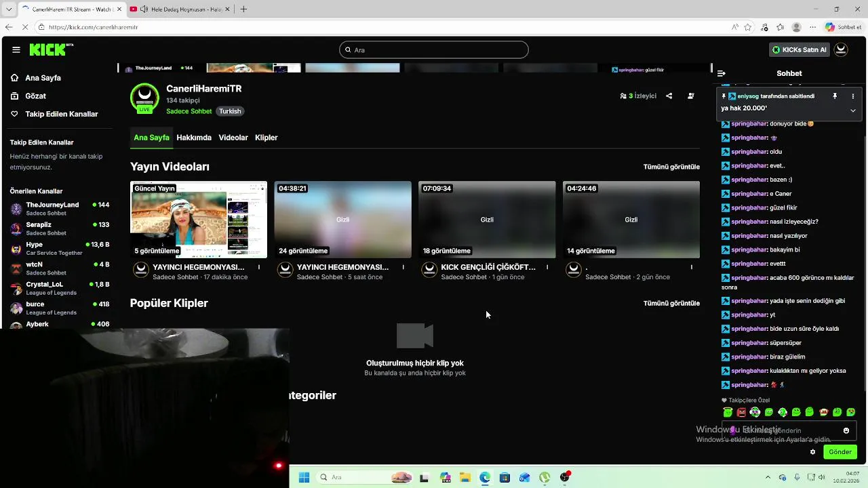Image resolution: width=868 pixels, height=488 pixels.
Task: Open options menu for the 5 saat önce video
Action: 403,267
